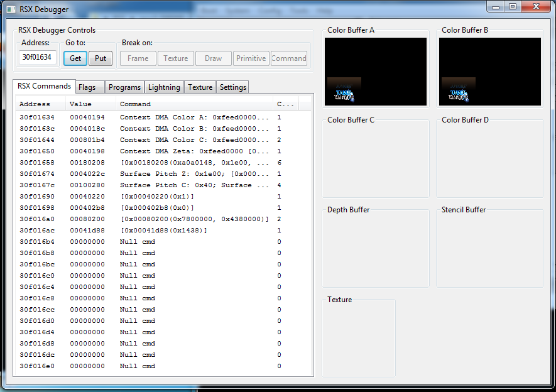The image size is (556, 392).
Task: Select row with address 30f01634
Action: click(x=163, y=117)
